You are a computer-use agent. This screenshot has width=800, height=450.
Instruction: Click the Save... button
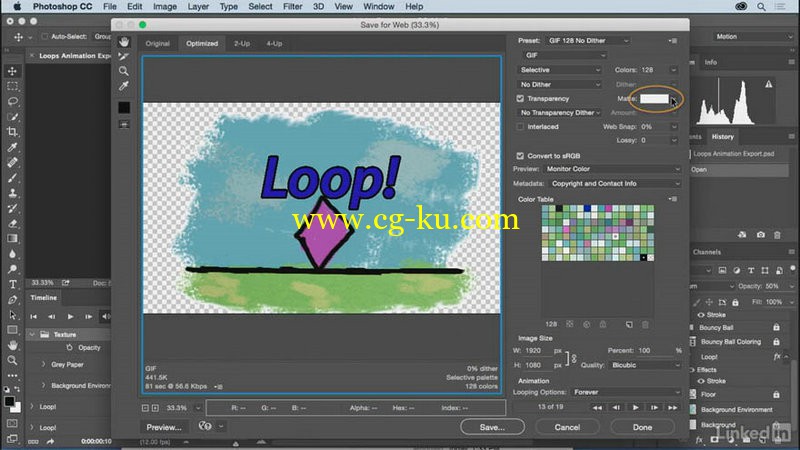click(492, 427)
